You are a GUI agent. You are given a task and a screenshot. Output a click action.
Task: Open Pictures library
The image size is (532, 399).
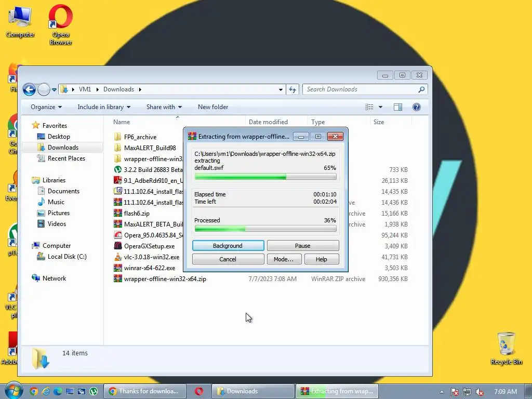58,212
